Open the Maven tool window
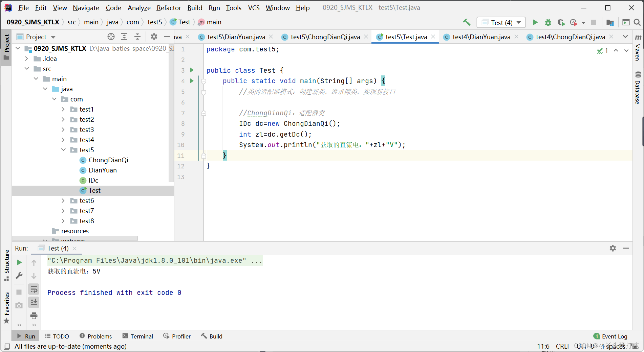 coord(638,47)
